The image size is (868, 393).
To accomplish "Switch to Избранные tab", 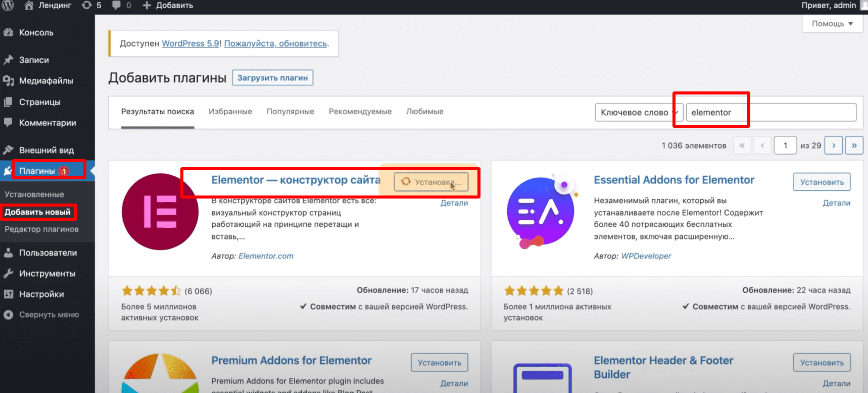I will click(x=230, y=112).
